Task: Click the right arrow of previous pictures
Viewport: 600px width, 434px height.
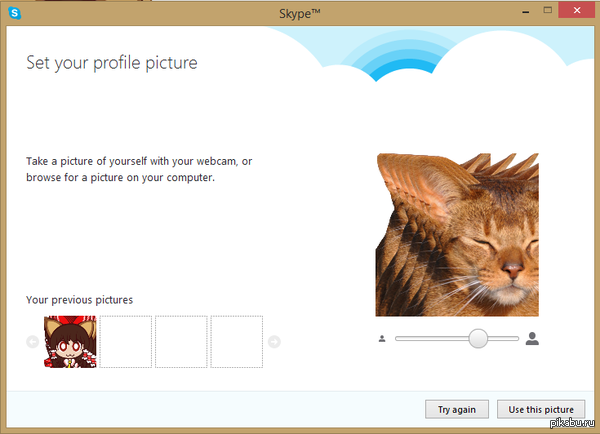Action: 275,342
